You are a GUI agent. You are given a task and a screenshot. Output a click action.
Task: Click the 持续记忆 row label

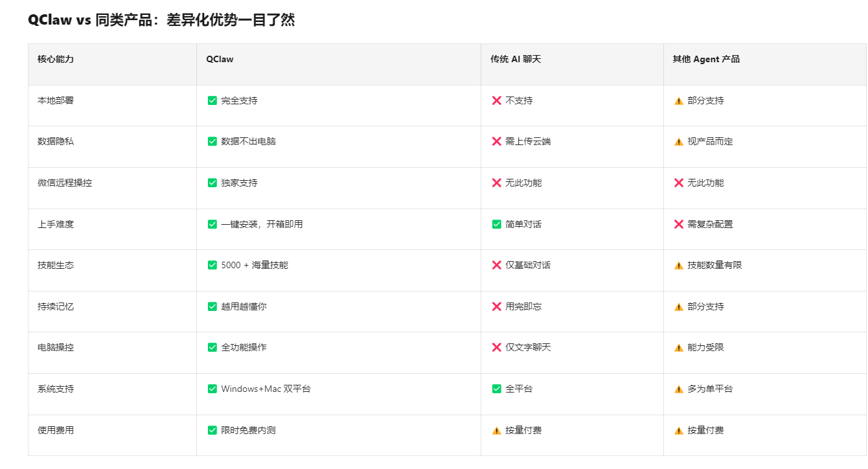pyautogui.click(x=56, y=306)
